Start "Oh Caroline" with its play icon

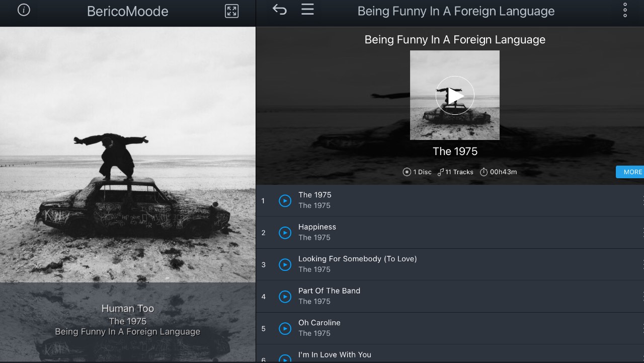[x=285, y=329]
